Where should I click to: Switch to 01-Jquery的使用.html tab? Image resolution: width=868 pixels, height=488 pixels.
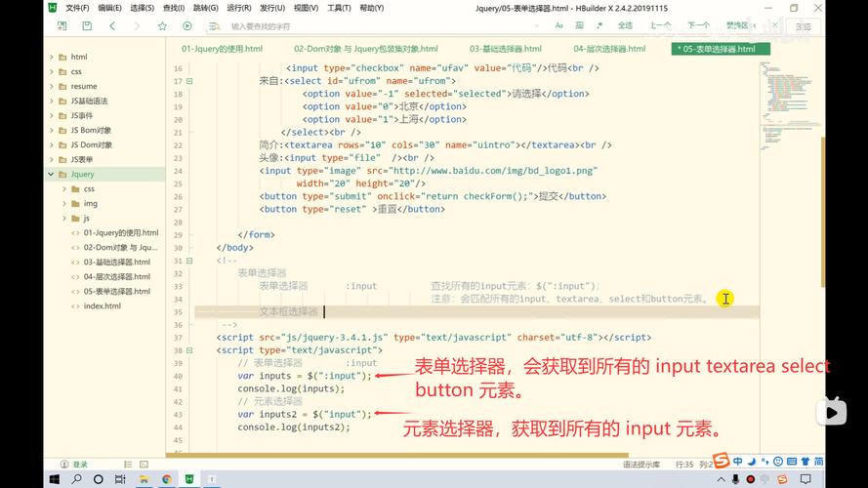(x=222, y=49)
